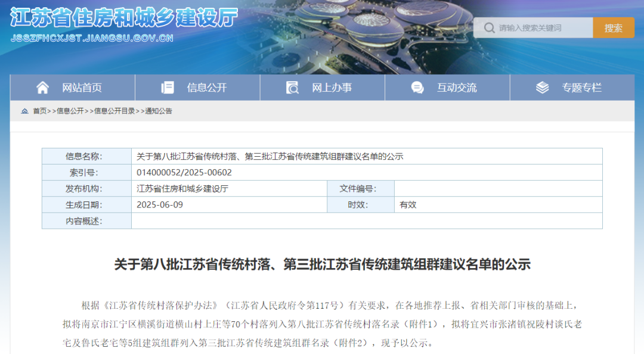Click the 江苏省住房和城乡建设厅 site logo title
644x354 pixels.
(124, 17)
